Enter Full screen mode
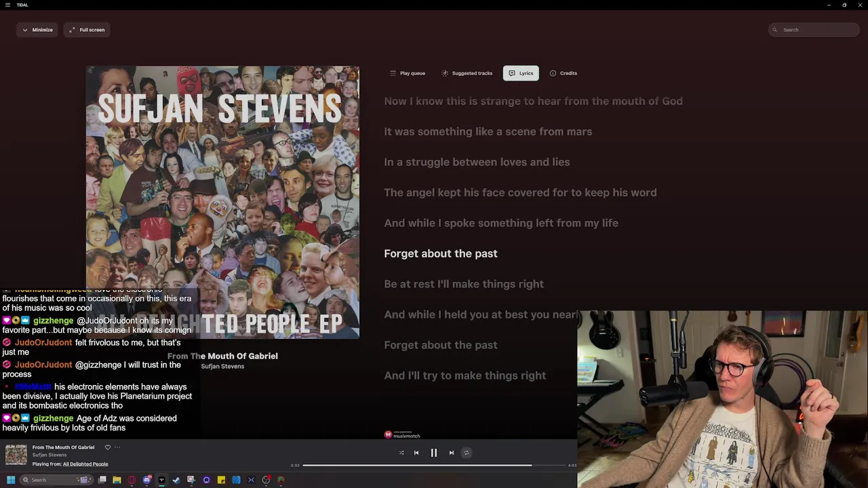The width and height of the screenshot is (868, 488). pyautogui.click(x=87, y=30)
